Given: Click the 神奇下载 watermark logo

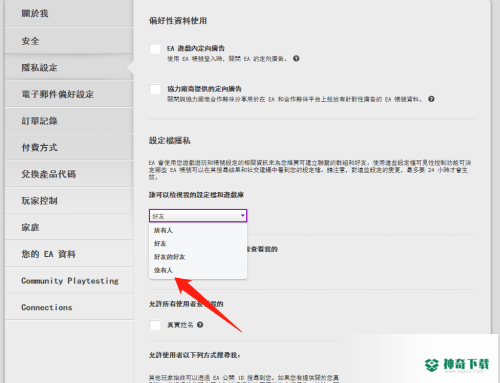Looking at the screenshot, I should click(457, 365).
